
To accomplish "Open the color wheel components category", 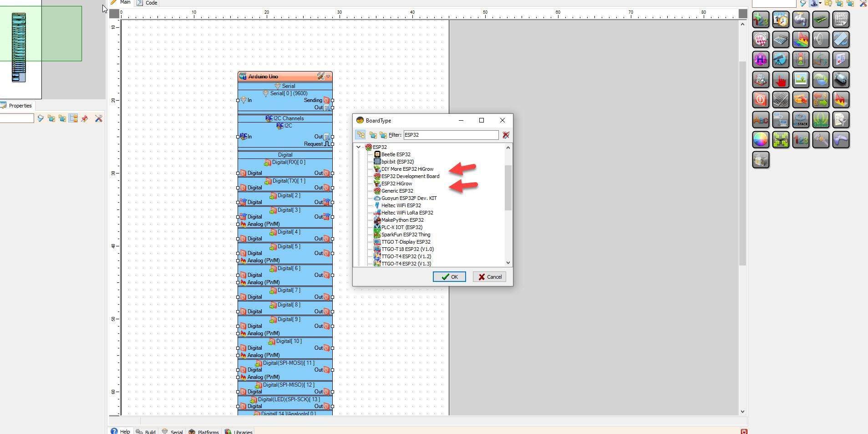I will point(761,140).
